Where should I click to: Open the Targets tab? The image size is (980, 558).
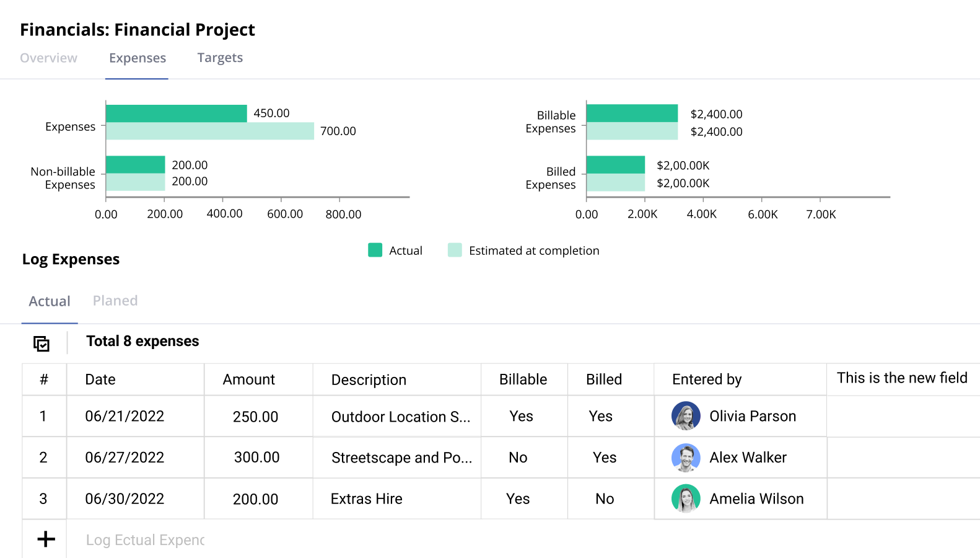click(x=220, y=58)
